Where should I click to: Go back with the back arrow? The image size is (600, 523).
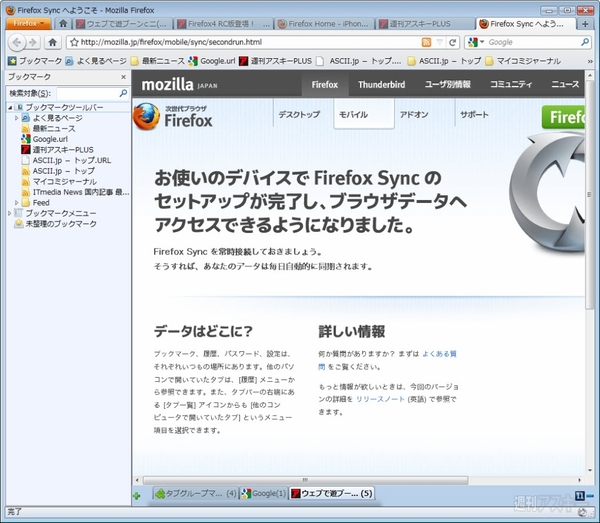coord(16,42)
